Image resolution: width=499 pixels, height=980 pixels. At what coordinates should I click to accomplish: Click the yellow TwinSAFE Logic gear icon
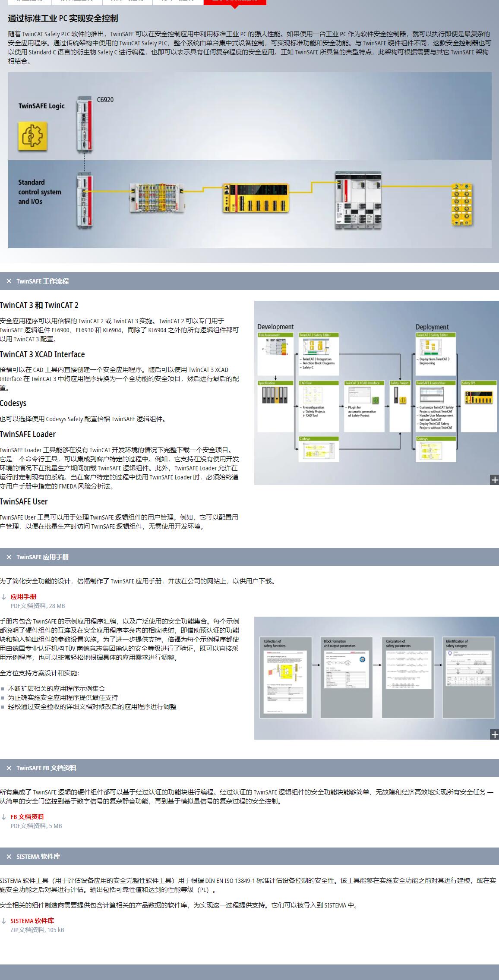click(32, 136)
